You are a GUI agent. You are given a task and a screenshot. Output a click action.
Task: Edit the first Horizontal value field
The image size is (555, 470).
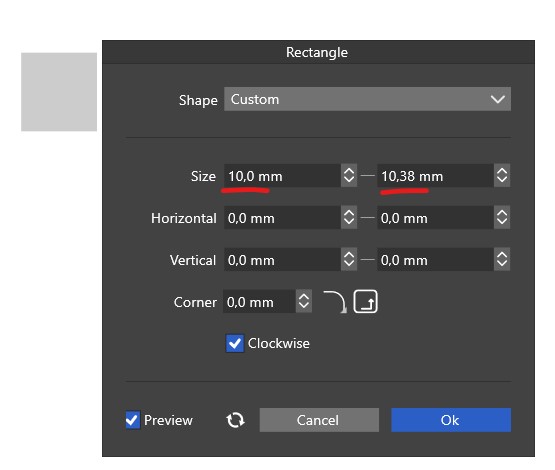coord(282,218)
